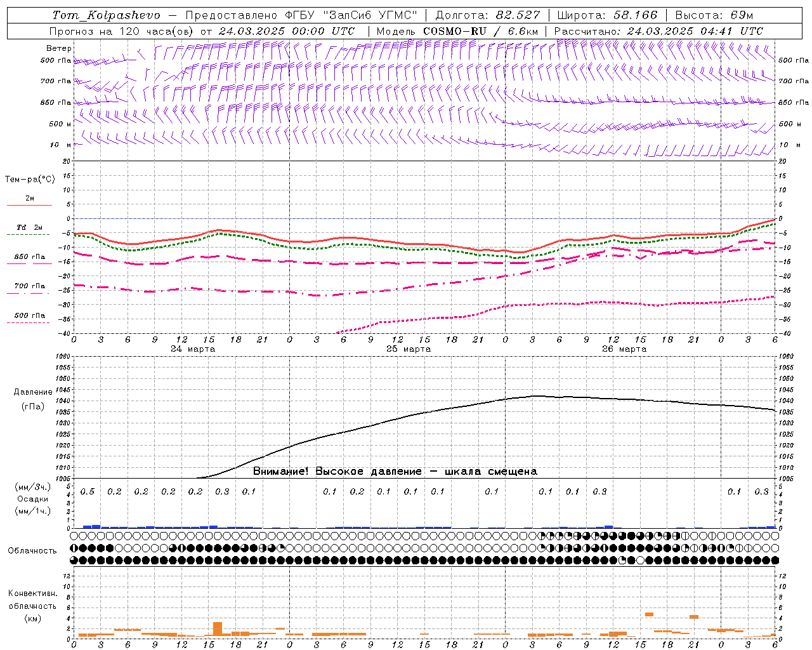Click the '0.5' three-hour precipitation value

click(88, 492)
